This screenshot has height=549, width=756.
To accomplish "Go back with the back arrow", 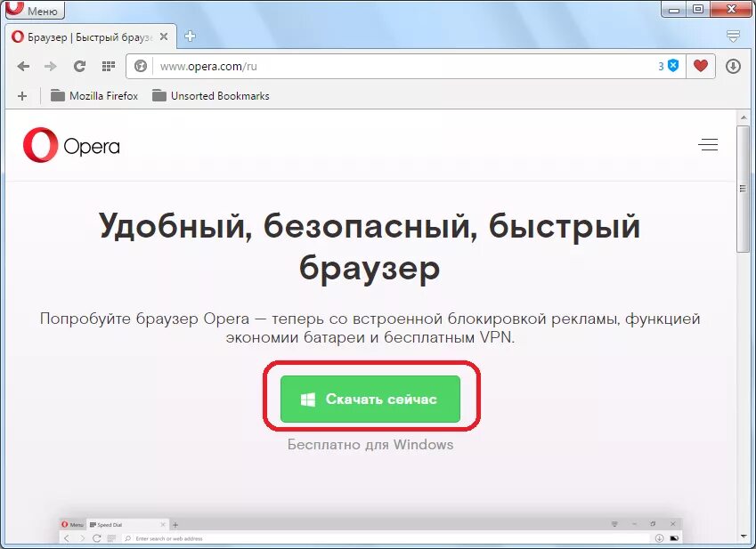I will [x=23, y=67].
